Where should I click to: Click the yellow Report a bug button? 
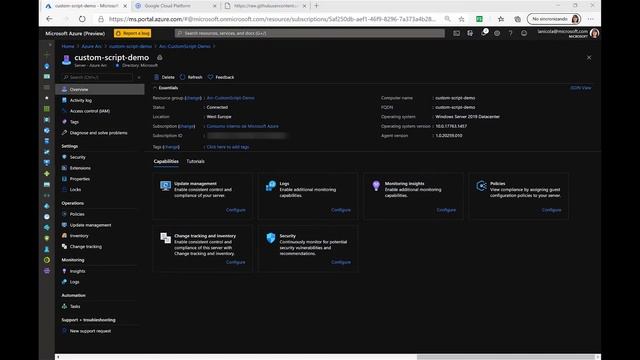pyautogui.click(x=133, y=33)
